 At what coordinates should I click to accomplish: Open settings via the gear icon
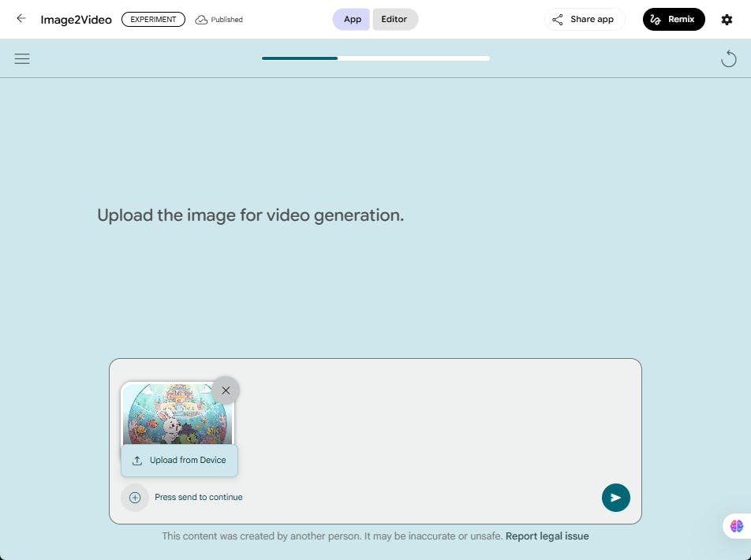click(727, 20)
